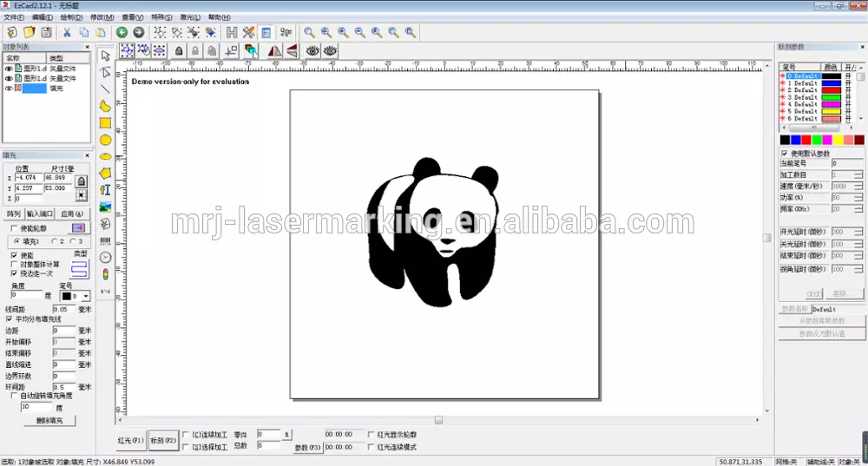Click the Save file toolbar icon
868x466 pixels.
coord(47,32)
